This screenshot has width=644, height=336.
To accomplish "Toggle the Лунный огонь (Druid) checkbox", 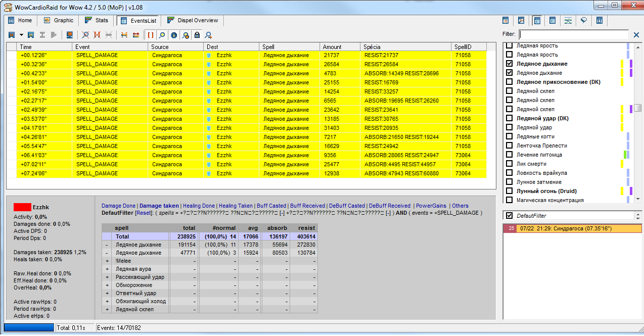I will pos(510,191).
